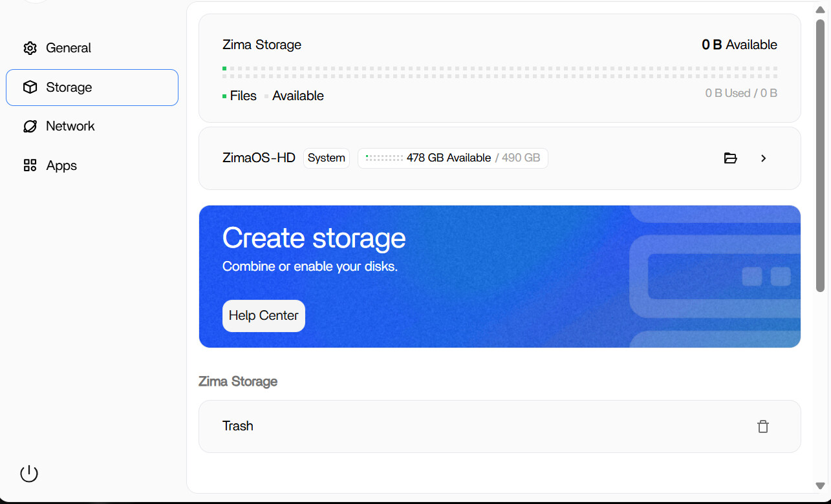Click the scrollbar up arrow
Screen dimensions: 831x504
(x=820, y=10)
